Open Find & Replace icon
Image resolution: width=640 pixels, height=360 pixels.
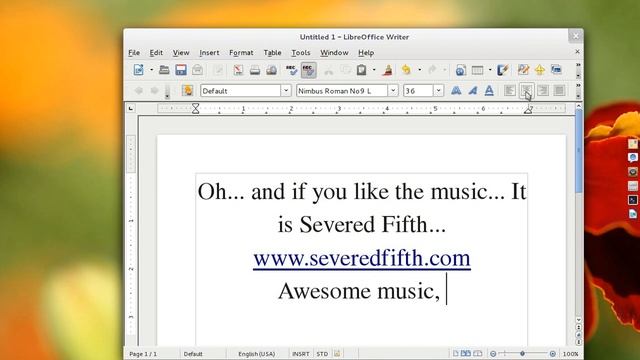coord(523,69)
